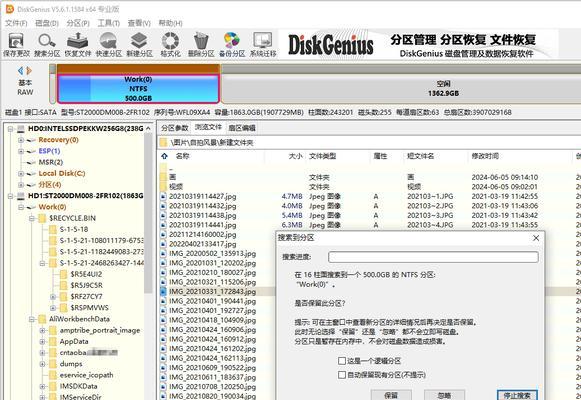This screenshot has height=400, width=581.
Task: Select the $RECYCLE.BIN folder icon in tree
Action: click(42, 218)
